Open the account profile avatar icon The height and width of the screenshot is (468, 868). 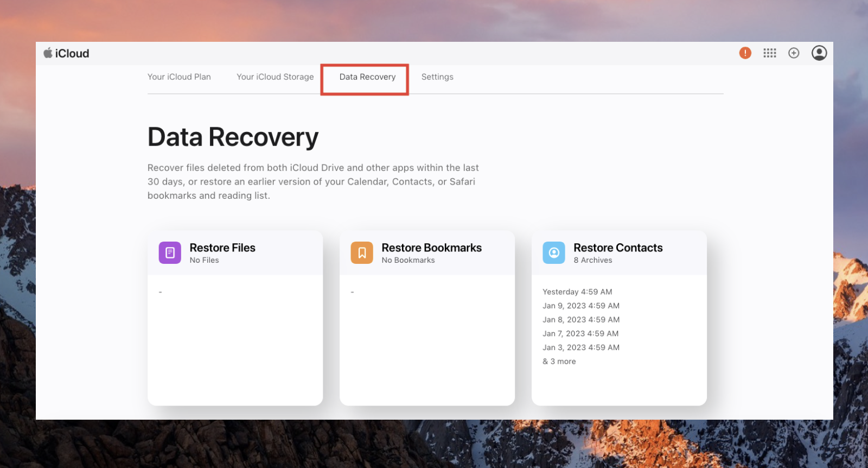[x=819, y=53]
